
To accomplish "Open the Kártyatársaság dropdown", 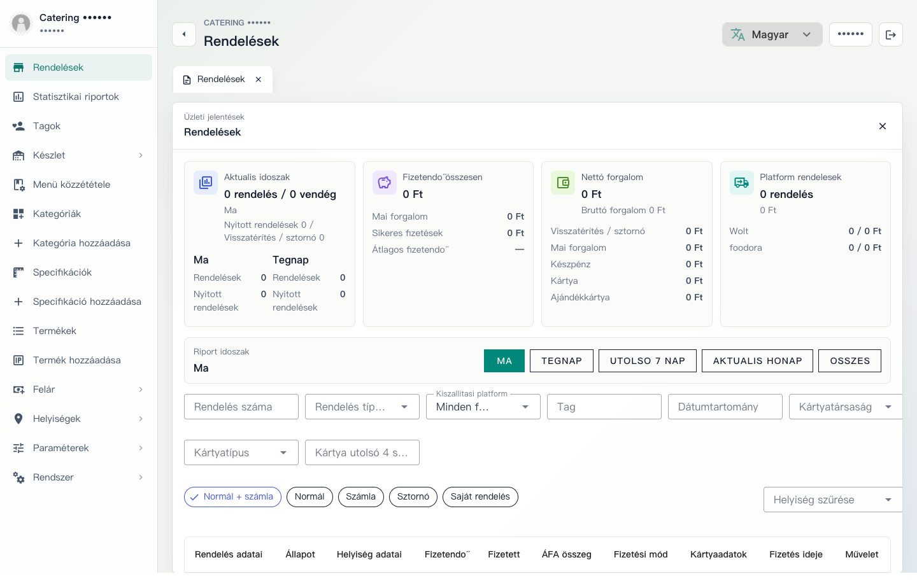I will tap(846, 407).
